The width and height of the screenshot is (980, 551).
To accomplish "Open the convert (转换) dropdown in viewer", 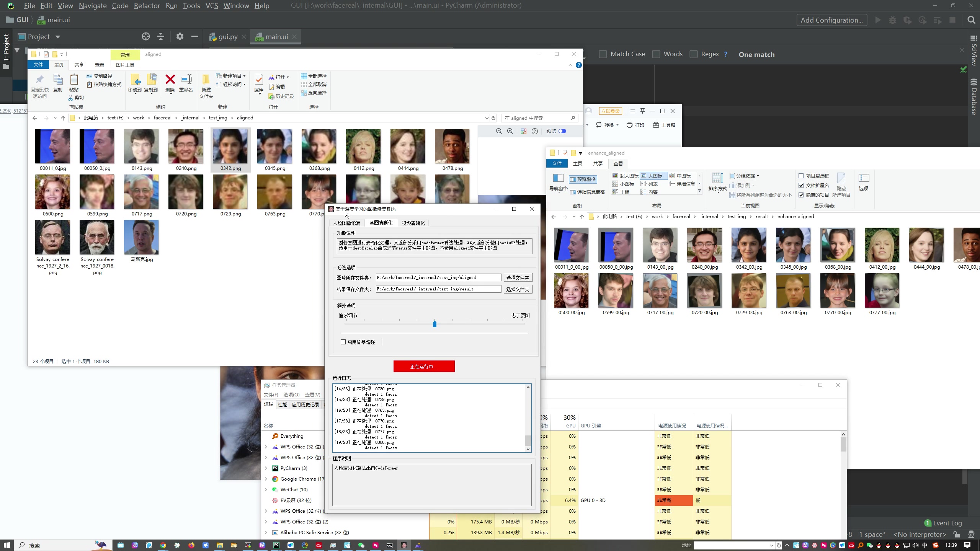I will [x=608, y=125].
